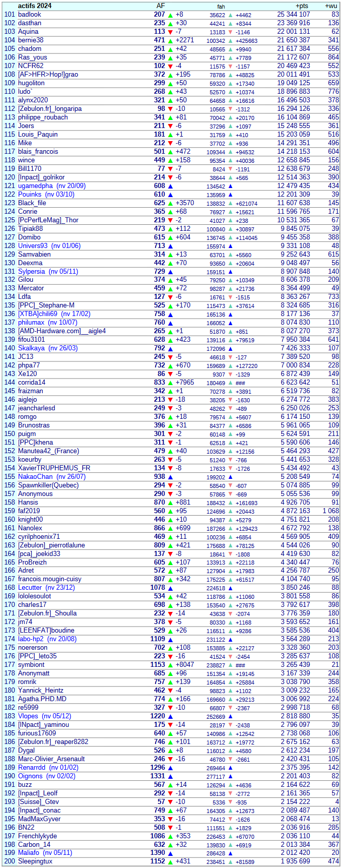Click red down arrow beside [Suisse]_Gtev's AF rank 57
Viewport: 342px width, 868px height.
pos(170,801)
